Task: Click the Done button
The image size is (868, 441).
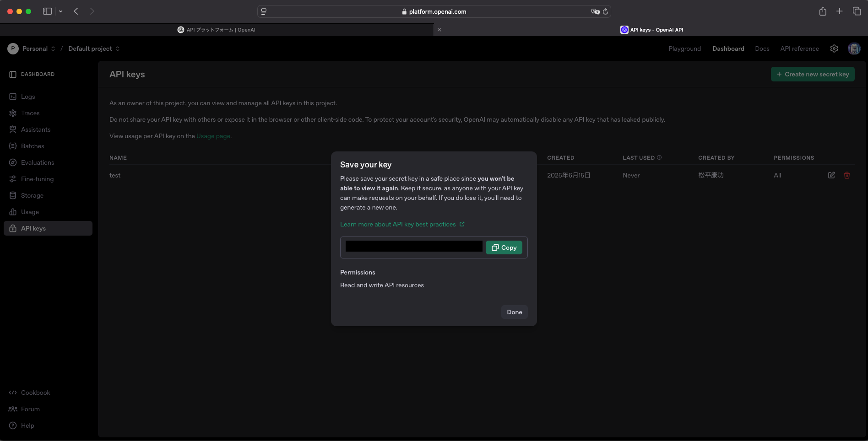Action: 515,312
